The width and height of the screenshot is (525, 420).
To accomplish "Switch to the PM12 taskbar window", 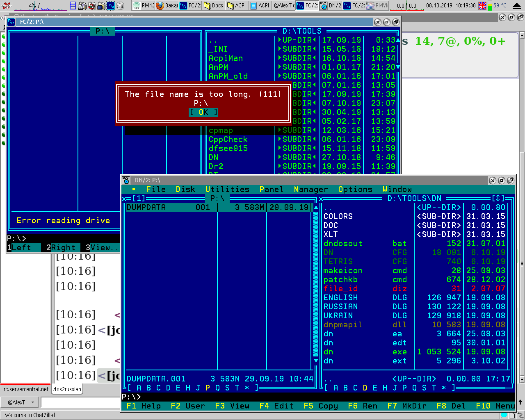I will pos(144,5).
